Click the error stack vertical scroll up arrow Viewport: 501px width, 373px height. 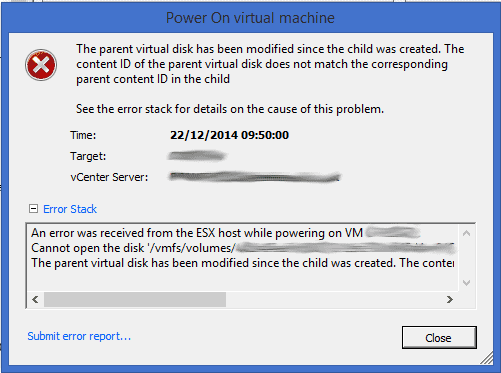pyautogui.click(x=466, y=233)
